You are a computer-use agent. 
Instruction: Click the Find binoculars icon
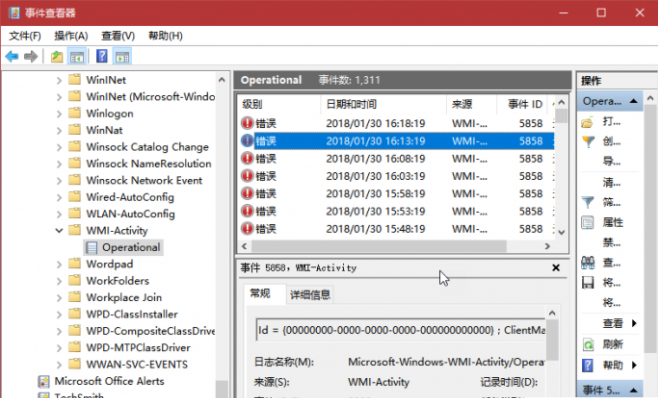pos(588,263)
